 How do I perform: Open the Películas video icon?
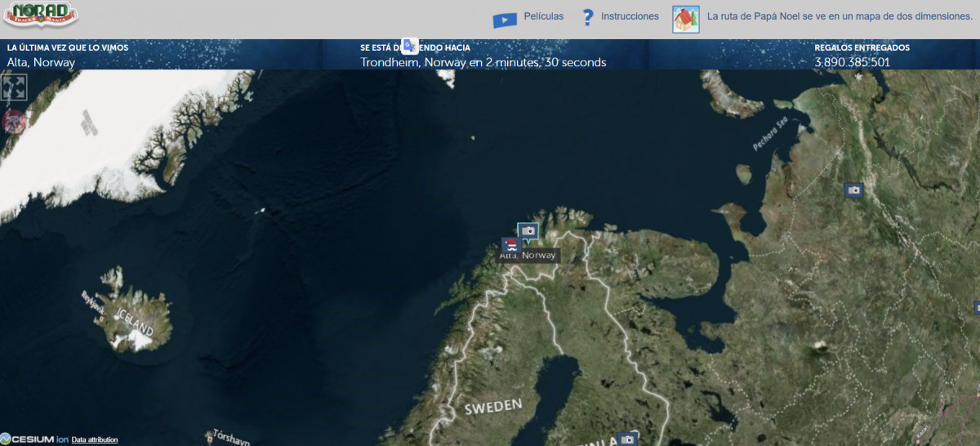(x=504, y=19)
